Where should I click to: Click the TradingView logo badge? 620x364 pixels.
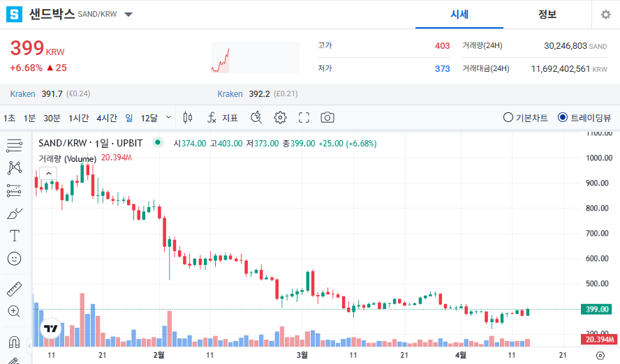(50, 328)
